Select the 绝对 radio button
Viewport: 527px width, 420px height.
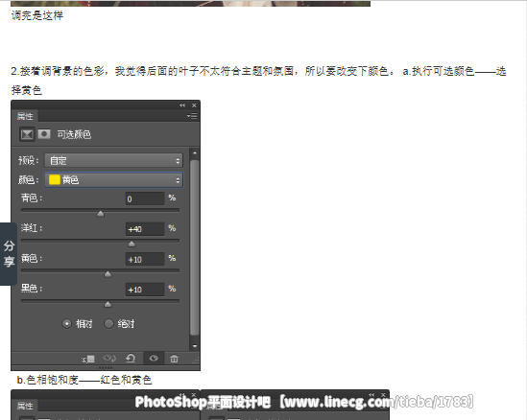(x=108, y=324)
